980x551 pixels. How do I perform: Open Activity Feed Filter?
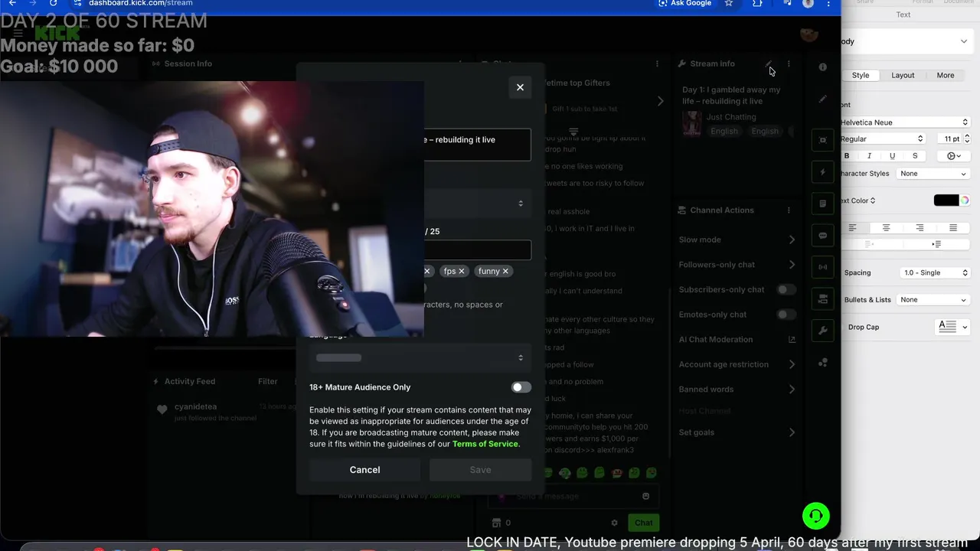pos(268,381)
